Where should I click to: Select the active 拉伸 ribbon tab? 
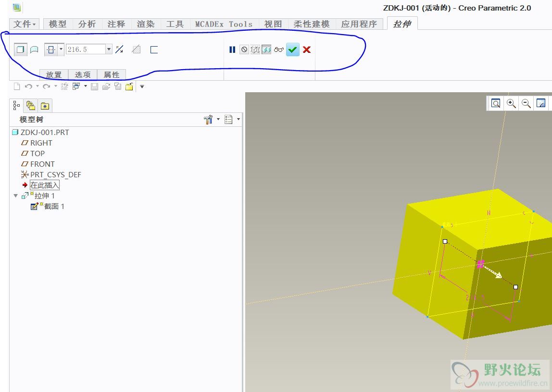click(x=402, y=24)
